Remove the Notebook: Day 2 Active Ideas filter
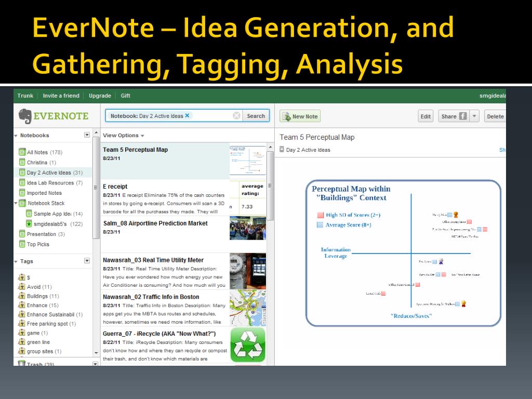Image resolution: width=532 pixels, height=399 pixels. click(x=187, y=115)
